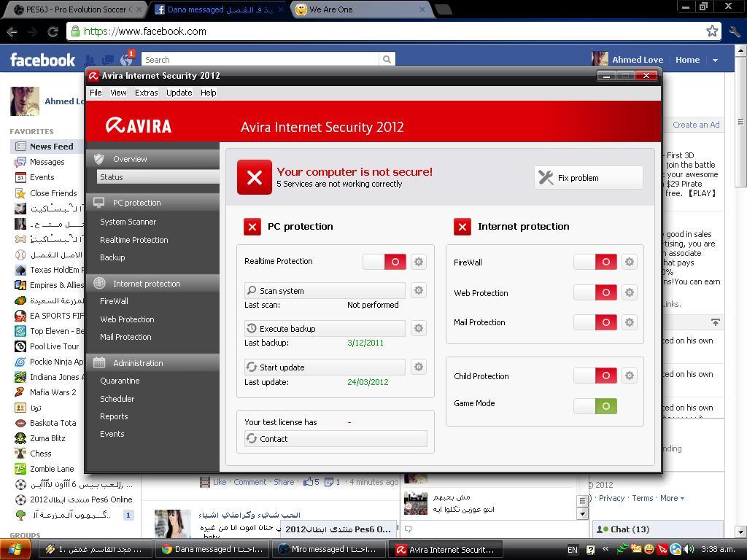Toggle the Mail Protection switch
The image size is (747, 560).
(x=595, y=322)
